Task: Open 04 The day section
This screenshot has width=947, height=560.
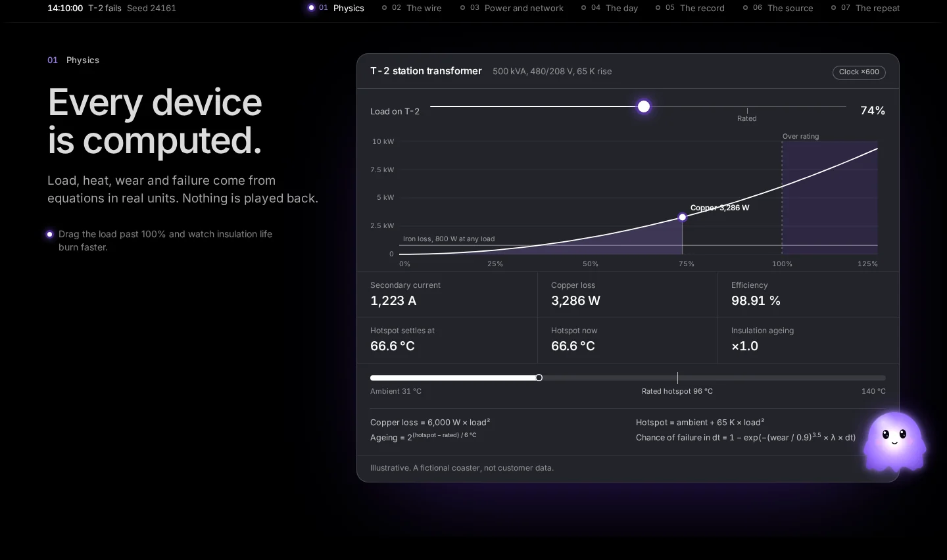Action: click(609, 8)
